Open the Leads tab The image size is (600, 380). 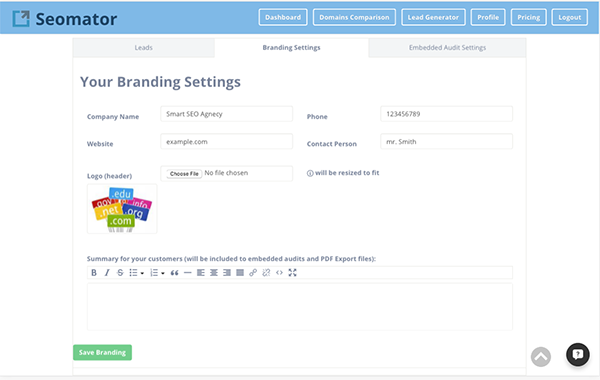coord(143,47)
